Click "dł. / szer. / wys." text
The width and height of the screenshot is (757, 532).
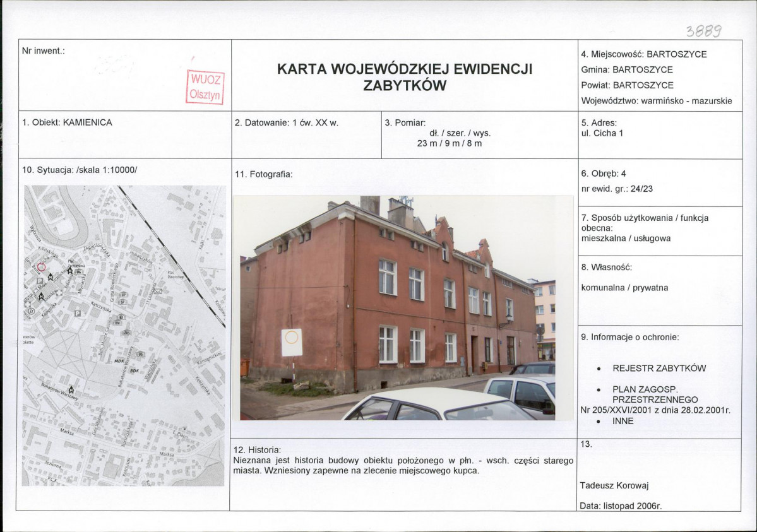(x=460, y=133)
